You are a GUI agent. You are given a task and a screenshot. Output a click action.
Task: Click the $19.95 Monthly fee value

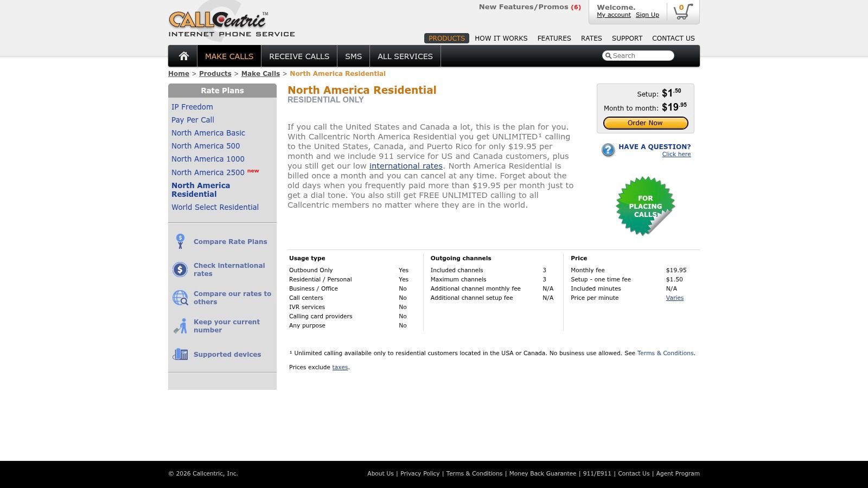[x=676, y=270]
